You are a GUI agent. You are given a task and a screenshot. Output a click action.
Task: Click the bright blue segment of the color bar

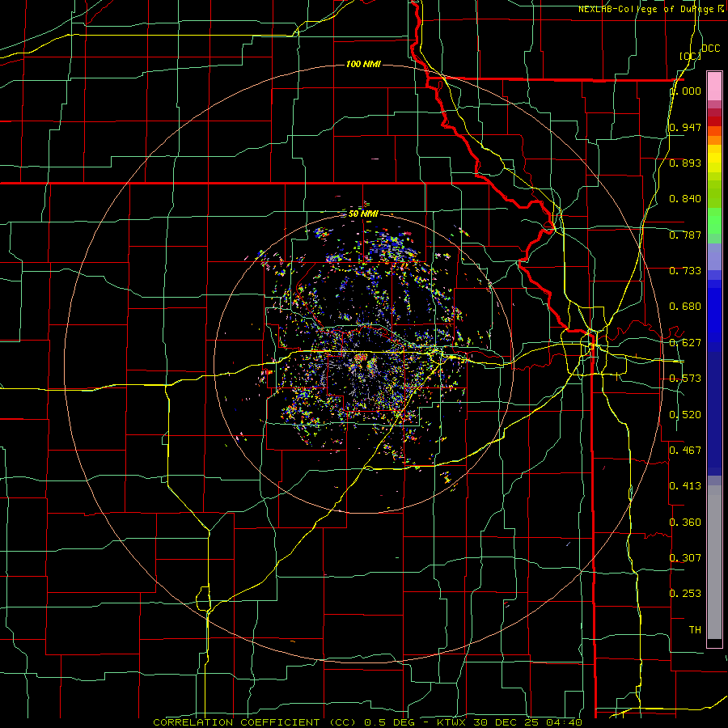(x=714, y=315)
